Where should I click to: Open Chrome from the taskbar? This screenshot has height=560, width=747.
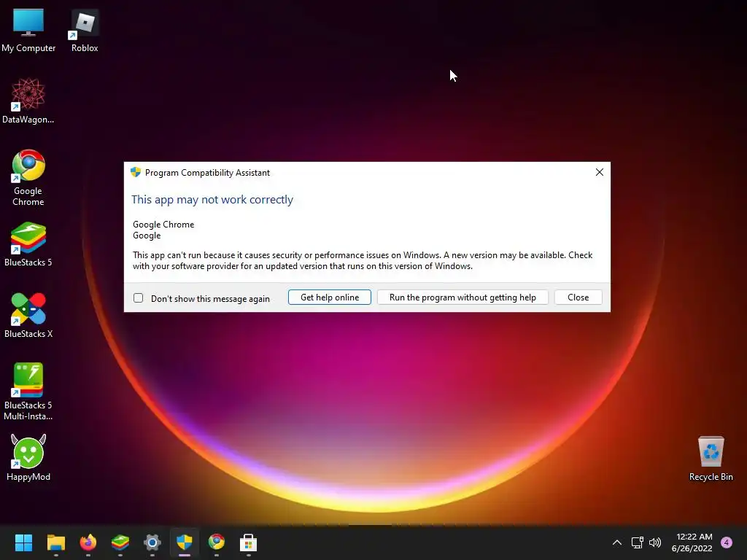(x=216, y=542)
